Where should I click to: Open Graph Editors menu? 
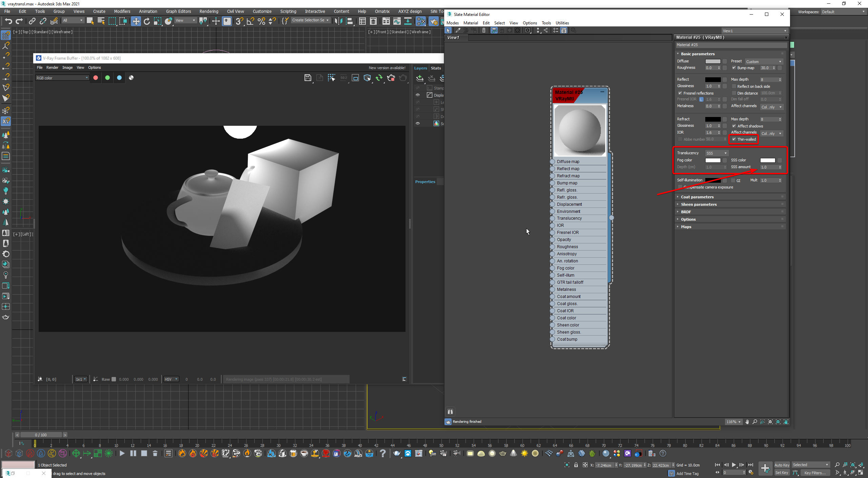click(x=178, y=12)
